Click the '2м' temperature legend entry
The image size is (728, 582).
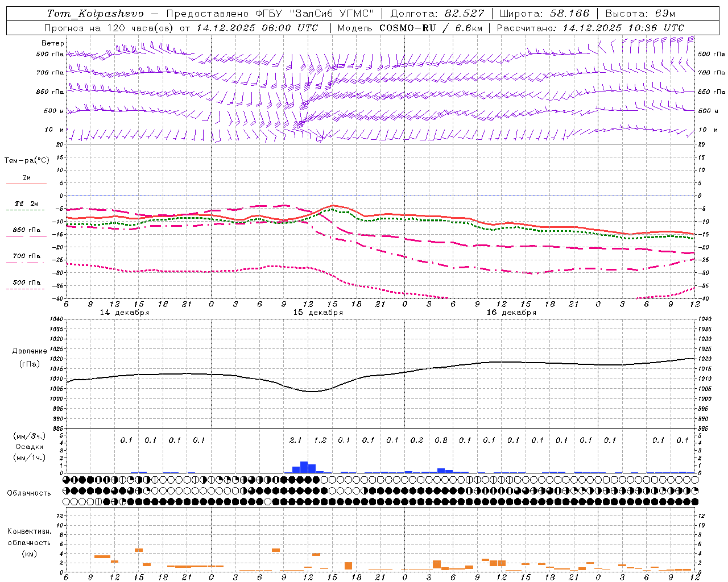tap(27, 177)
